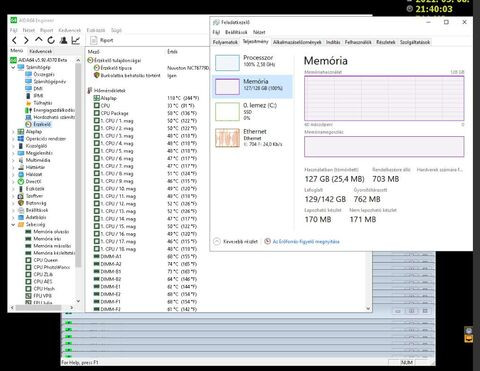The image size is (480, 371).
Task: Expand the Megjelenítés tree node
Action: [x=13, y=153]
